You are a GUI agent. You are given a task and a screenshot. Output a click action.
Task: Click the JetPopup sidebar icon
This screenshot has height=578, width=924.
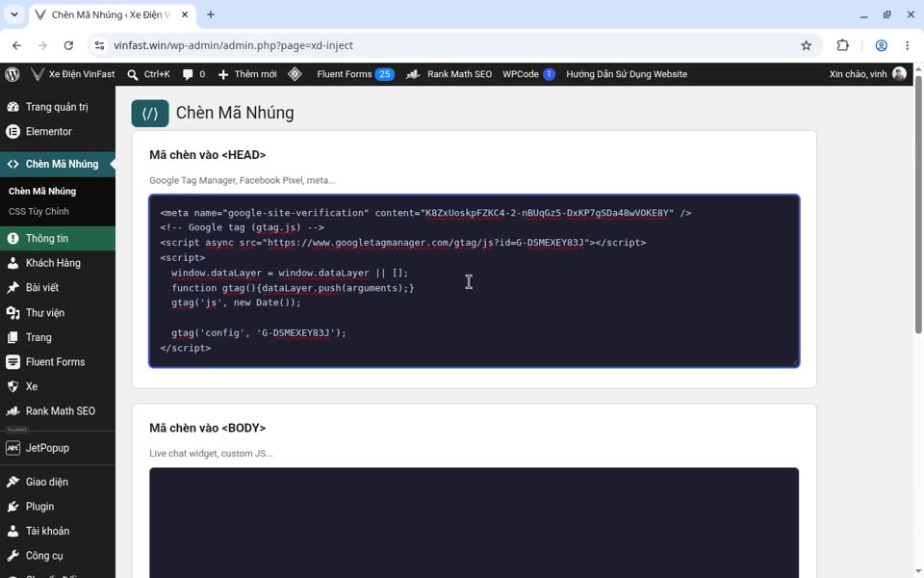point(13,448)
